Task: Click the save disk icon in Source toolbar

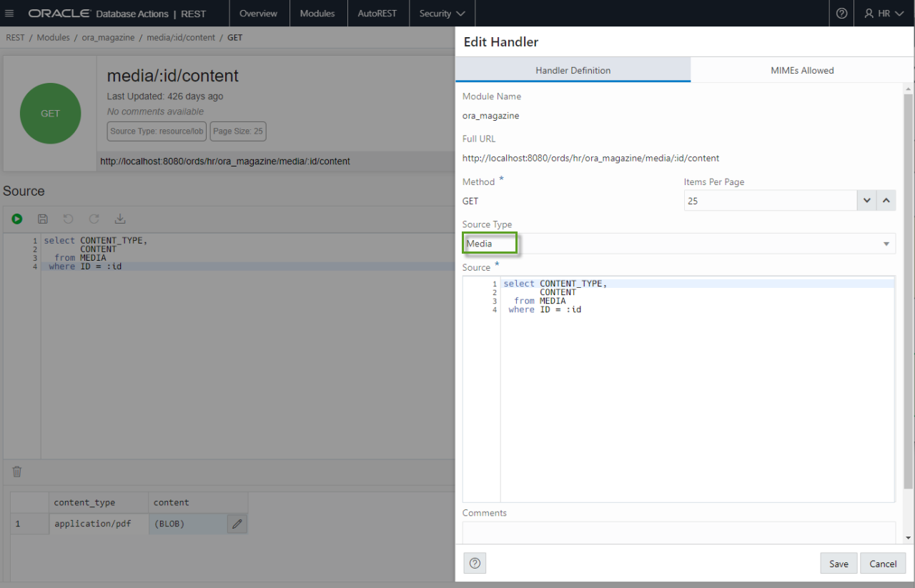Action: [x=43, y=219]
